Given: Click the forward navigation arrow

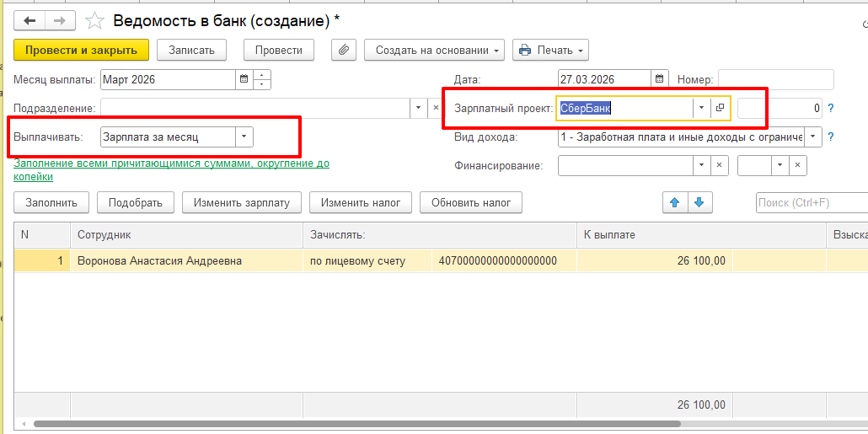Looking at the screenshot, I should click(x=60, y=20).
